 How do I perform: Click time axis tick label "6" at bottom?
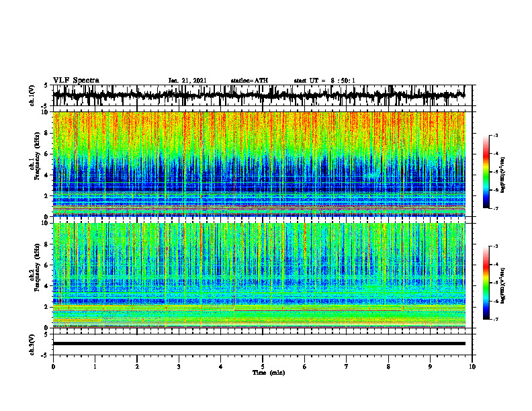pyautogui.click(x=305, y=367)
